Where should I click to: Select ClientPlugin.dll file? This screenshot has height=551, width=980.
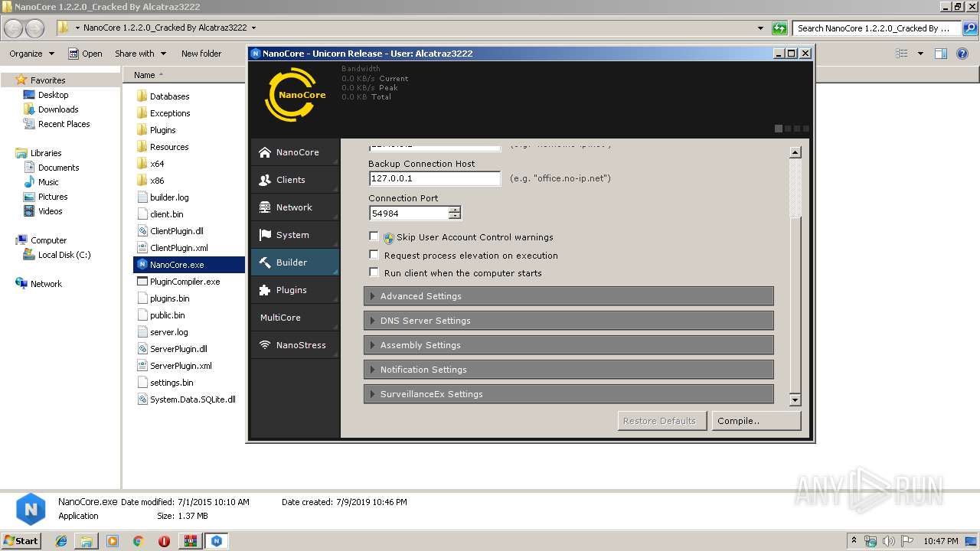click(176, 231)
